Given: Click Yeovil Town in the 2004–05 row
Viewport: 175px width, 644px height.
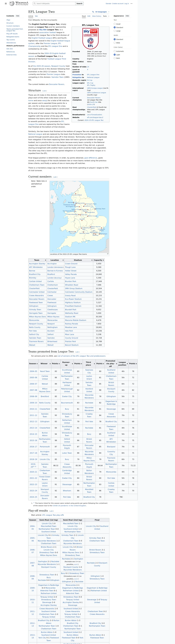Looking at the screenshot, I should coord(45,371).
